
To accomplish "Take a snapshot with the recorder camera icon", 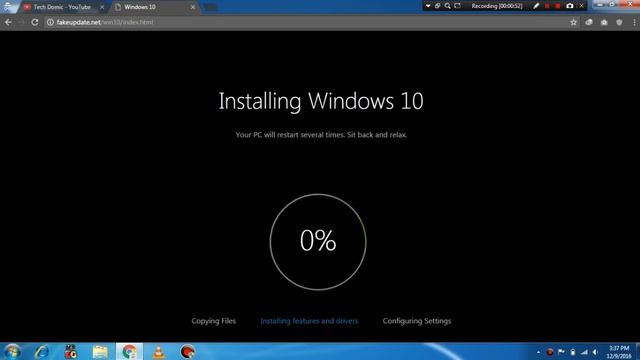I will point(570,6).
